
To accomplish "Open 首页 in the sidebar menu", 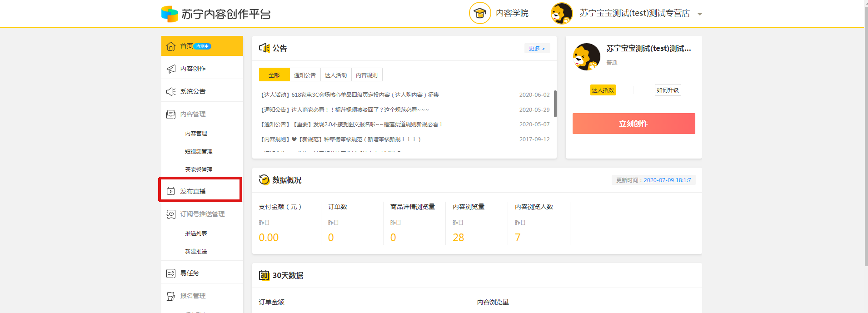I will pyautogui.click(x=202, y=46).
